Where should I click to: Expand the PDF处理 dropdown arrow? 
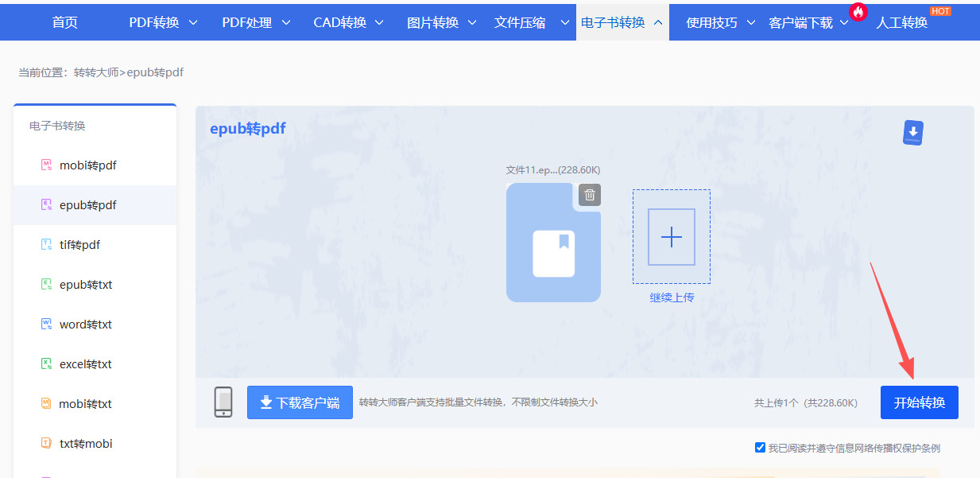[x=286, y=22]
